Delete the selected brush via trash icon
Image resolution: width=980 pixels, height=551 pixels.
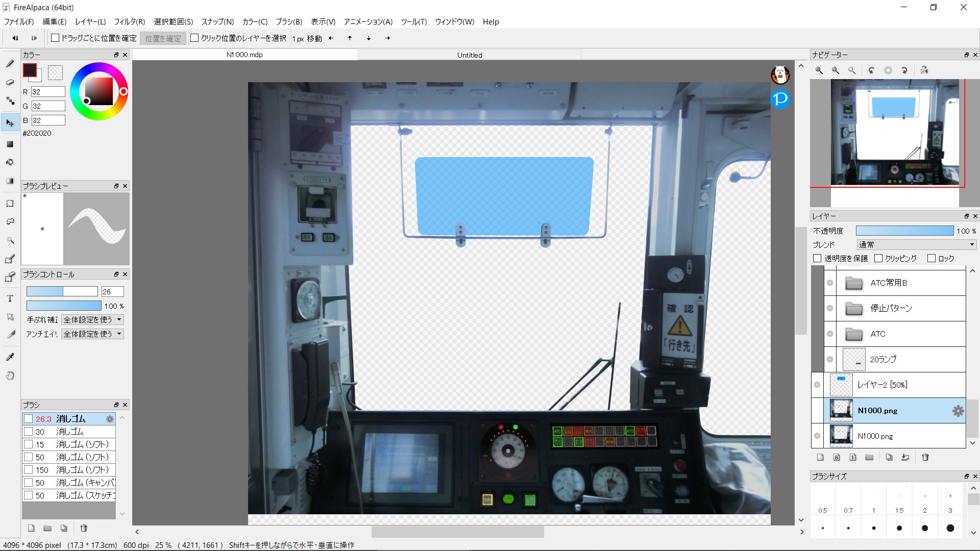84,528
